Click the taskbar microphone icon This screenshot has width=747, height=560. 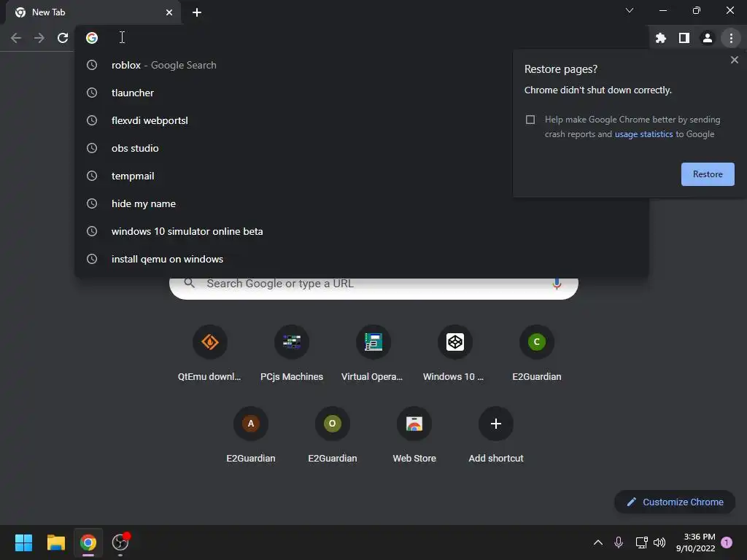point(619,542)
